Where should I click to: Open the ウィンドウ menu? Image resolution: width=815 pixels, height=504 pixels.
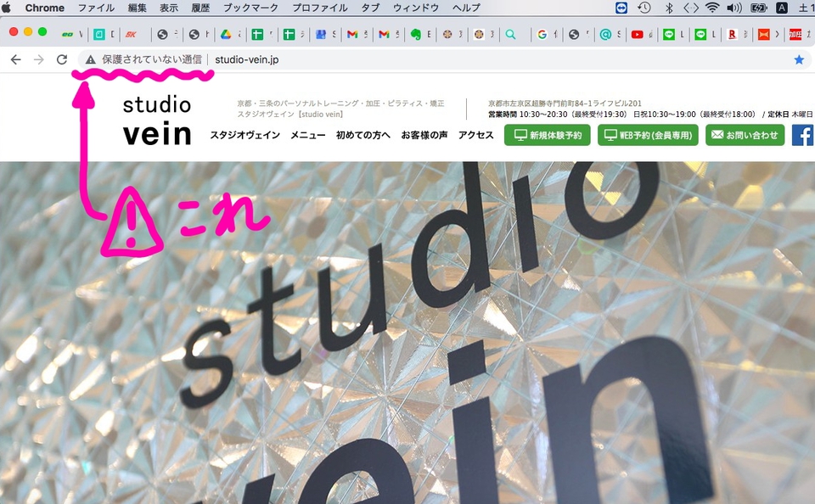(416, 8)
